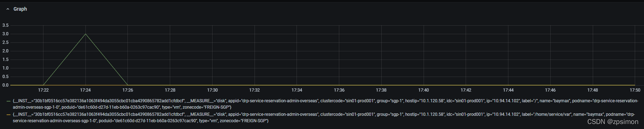644x129 pixels.
Task: Click the graph peak at 17:24
Action: pyautogui.click(x=85, y=34)
